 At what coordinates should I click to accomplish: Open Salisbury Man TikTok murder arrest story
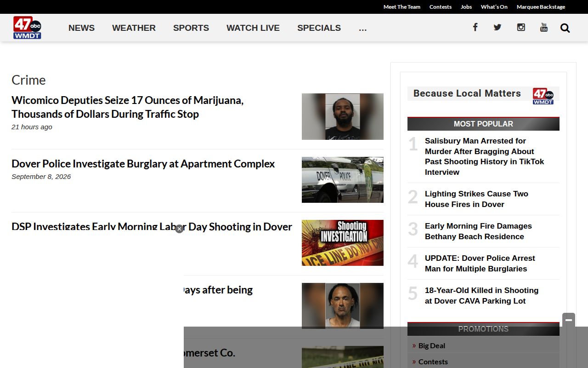[x=484, y=156]
